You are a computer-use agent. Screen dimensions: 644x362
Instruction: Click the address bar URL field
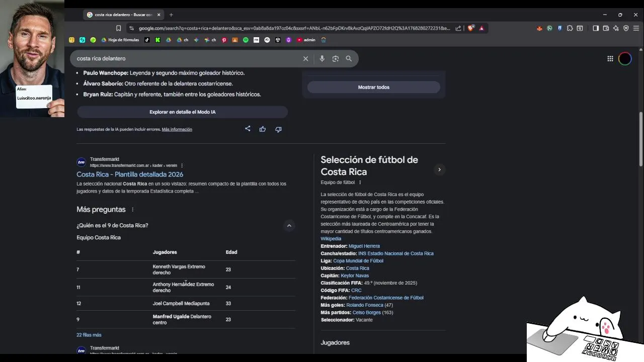click(x=294, y=28)
